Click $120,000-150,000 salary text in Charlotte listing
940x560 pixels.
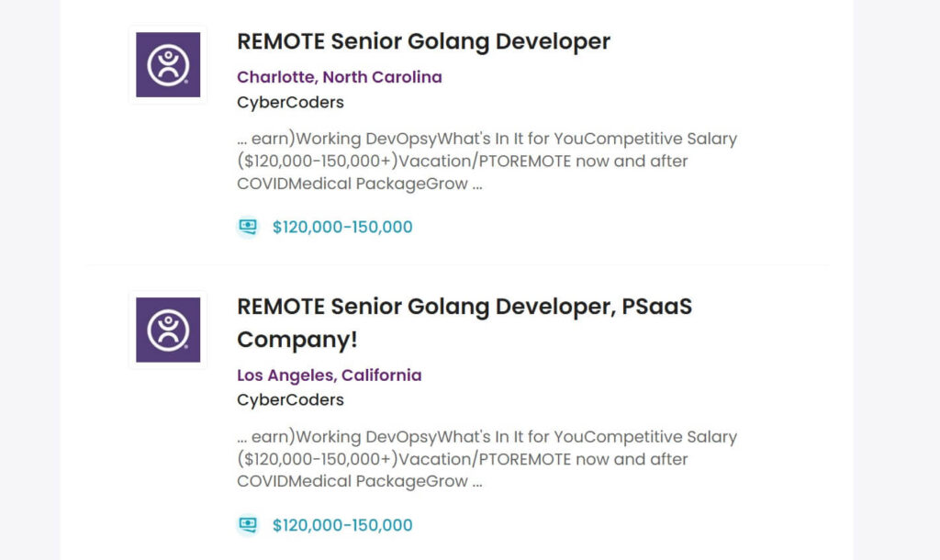[342, 227]
